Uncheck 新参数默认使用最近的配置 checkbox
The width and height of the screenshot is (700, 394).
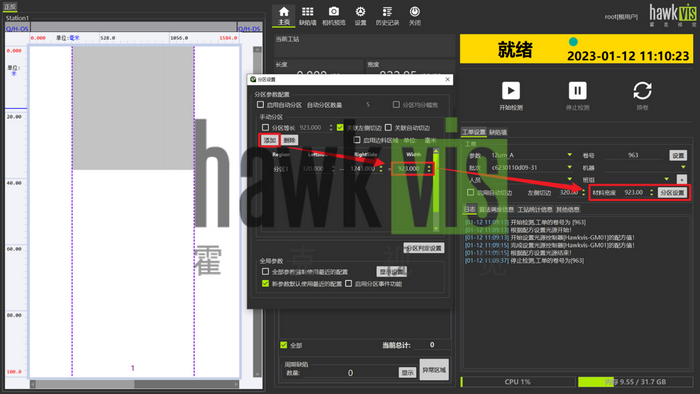(266, 283)
